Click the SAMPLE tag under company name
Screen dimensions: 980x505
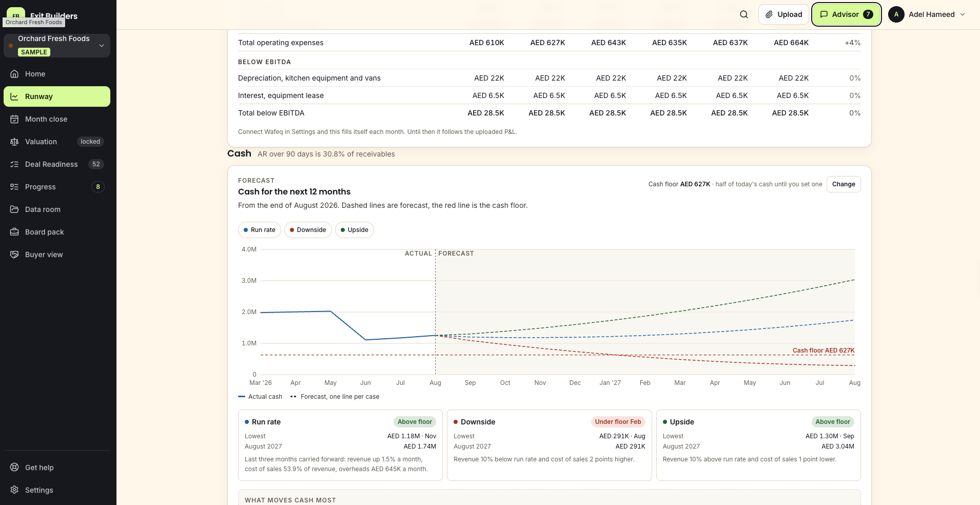34,52
